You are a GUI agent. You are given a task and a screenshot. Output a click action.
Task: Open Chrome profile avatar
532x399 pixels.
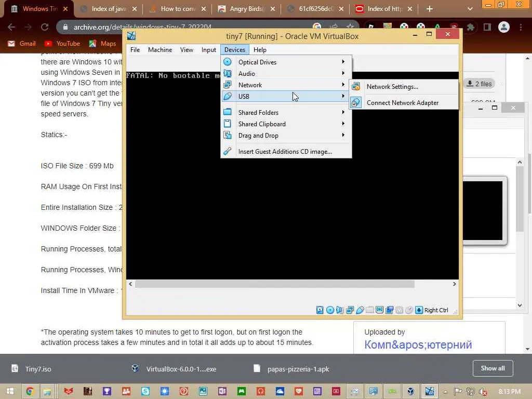[x=504, y=27]
